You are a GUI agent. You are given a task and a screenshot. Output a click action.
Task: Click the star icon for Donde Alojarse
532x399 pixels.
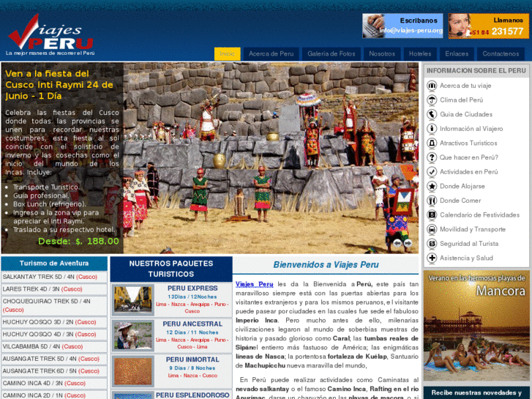pos(432,186)
